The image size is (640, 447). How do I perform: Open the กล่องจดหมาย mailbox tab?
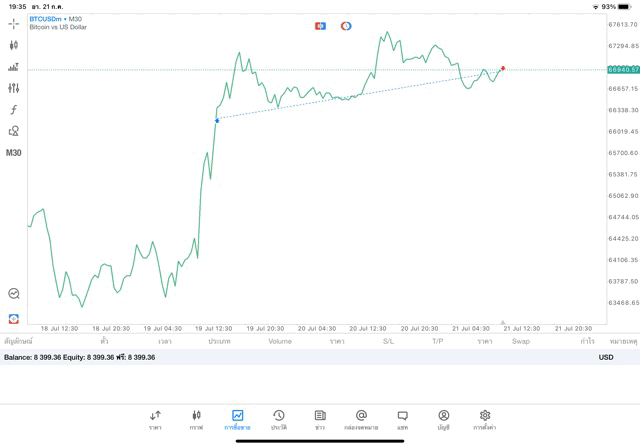tap(361, 419)
